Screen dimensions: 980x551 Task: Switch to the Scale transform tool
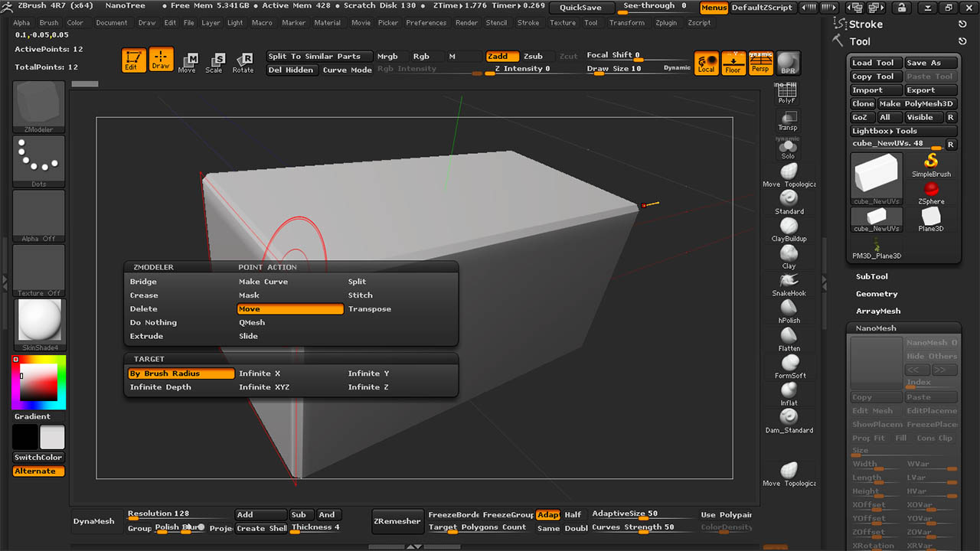click(x=214, y=63)
